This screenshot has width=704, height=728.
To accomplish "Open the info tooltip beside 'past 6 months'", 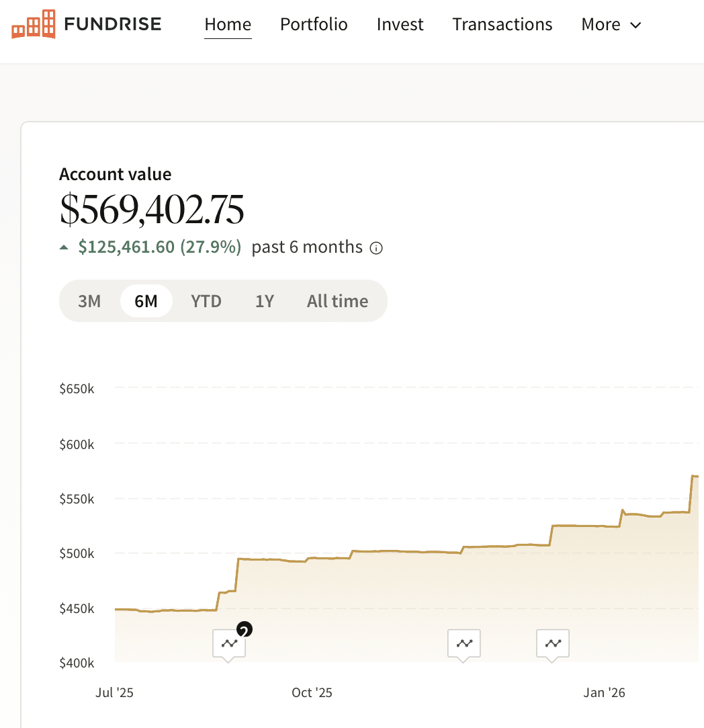I will click(x=376, y=247).
